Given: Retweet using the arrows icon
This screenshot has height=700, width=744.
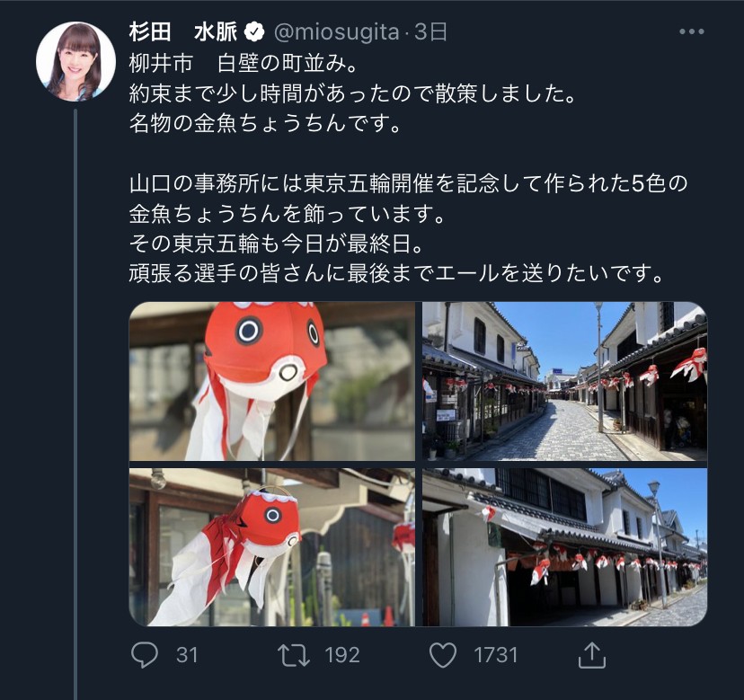Looking at the screenshot, I should [294, 655].
